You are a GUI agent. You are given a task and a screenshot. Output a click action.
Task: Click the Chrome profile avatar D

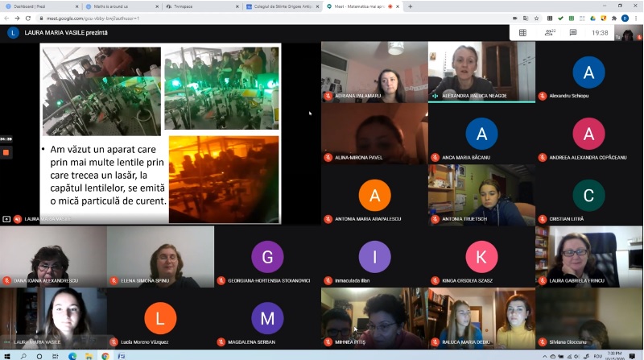tap(625, 18)
